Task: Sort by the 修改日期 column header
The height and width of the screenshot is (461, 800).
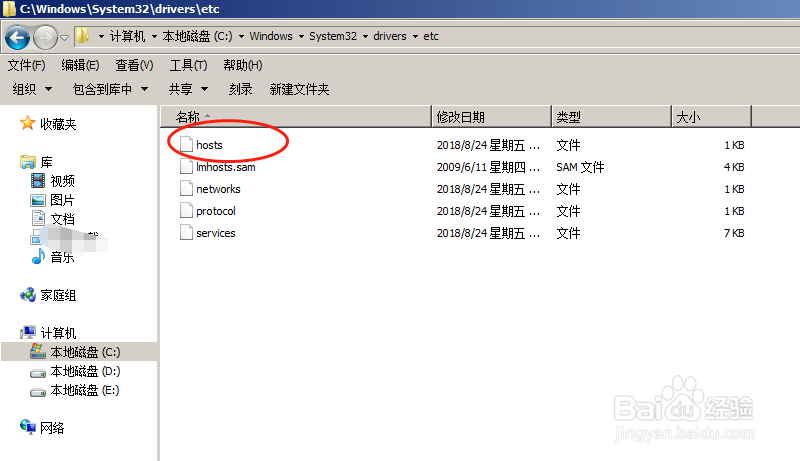Action: 492,117
